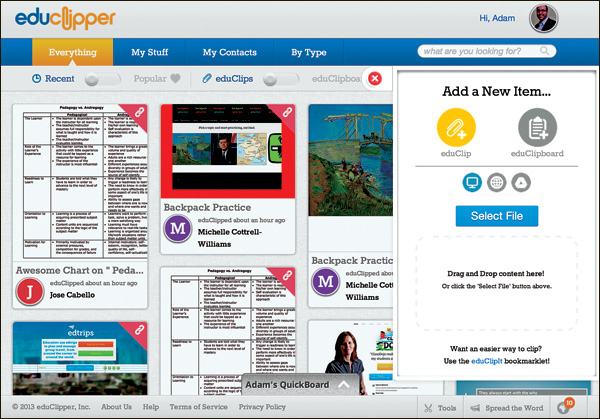Image resolution: width=600 pixels, height=419 pixels.
Task: Click link icon on Pedagogy chart card
Action: (x=139, y=112)
